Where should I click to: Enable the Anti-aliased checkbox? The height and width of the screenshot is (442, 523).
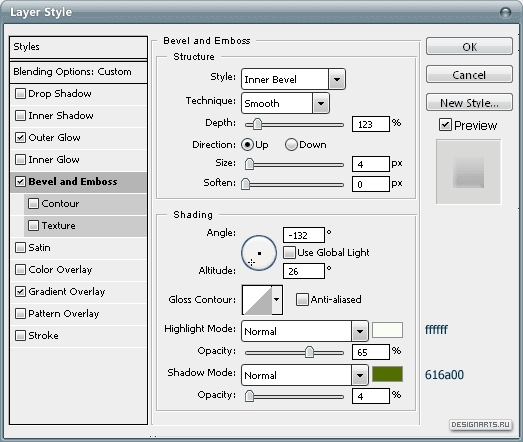pyautogui.click(x=302, y=299)
